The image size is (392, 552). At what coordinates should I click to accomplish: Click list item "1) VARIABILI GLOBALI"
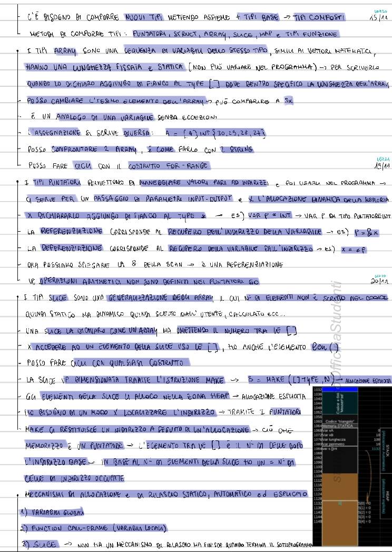coord(52,511)
